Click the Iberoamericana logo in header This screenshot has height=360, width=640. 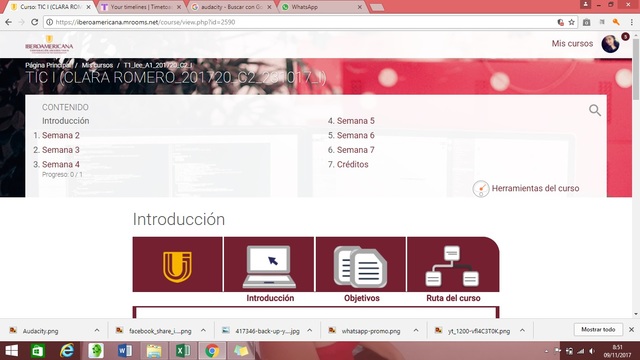[49, 44]
